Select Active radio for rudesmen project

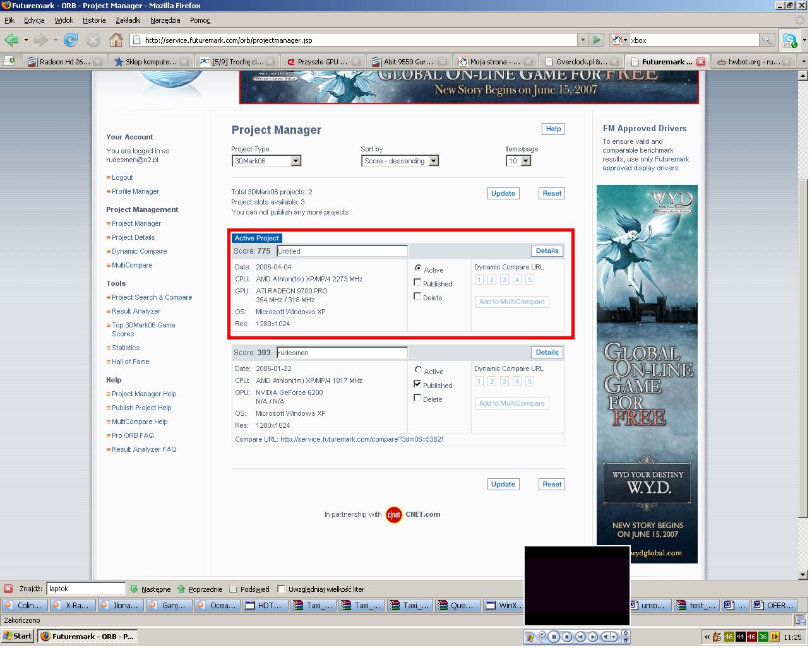pos(418,370)
